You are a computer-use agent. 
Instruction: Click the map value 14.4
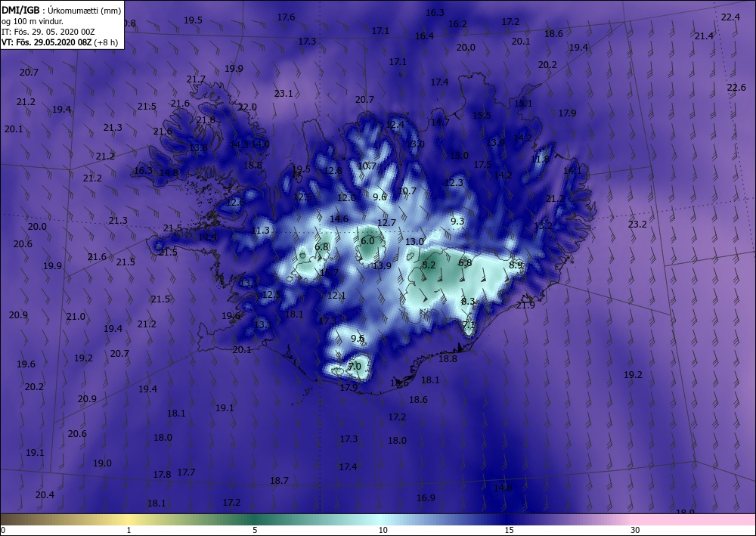point(208,237)
